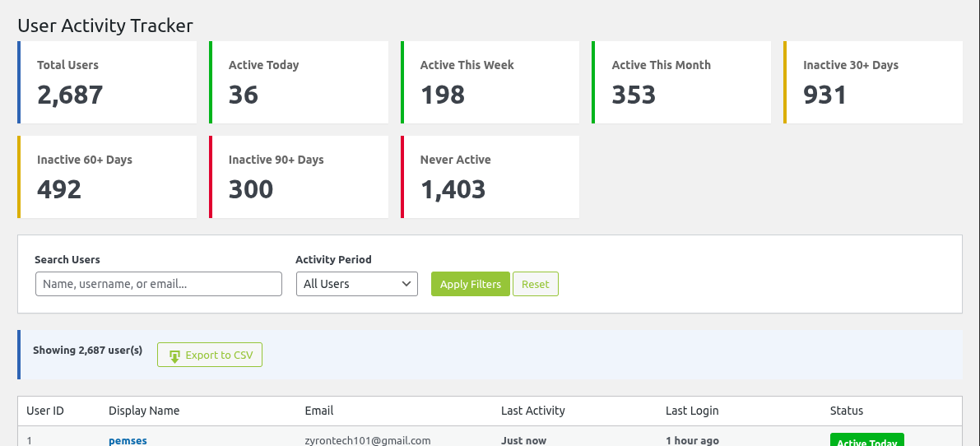Click the Active This Month card
This screenshot has height=446, width=980.
681,82
